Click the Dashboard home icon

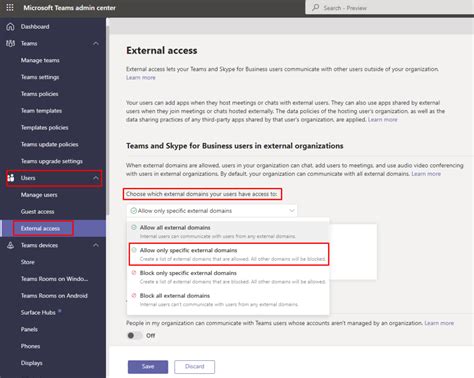click(x=10, y=27)
